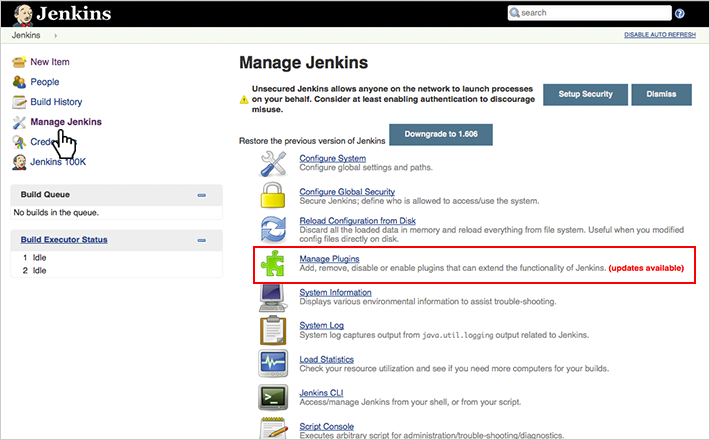
Task: Click the Manage Jenkins tools icon in sidebar
Action: click(19, 122)
